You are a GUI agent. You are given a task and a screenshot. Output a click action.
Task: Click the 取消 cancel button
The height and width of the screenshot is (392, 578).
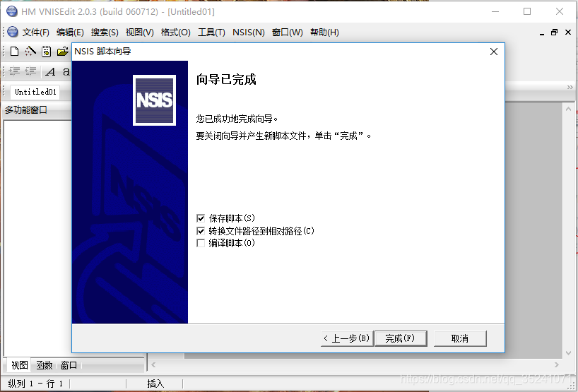coord(460,338)
